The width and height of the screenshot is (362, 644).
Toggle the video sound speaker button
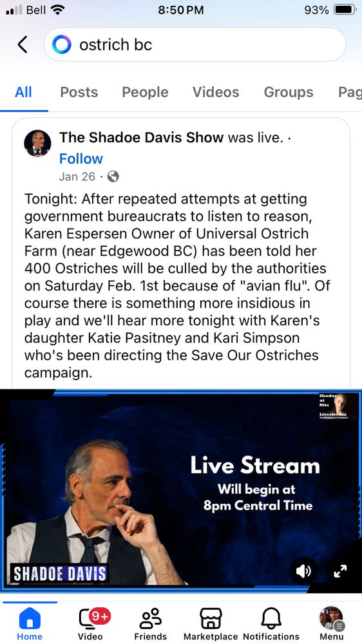click(x=303, y=571)
